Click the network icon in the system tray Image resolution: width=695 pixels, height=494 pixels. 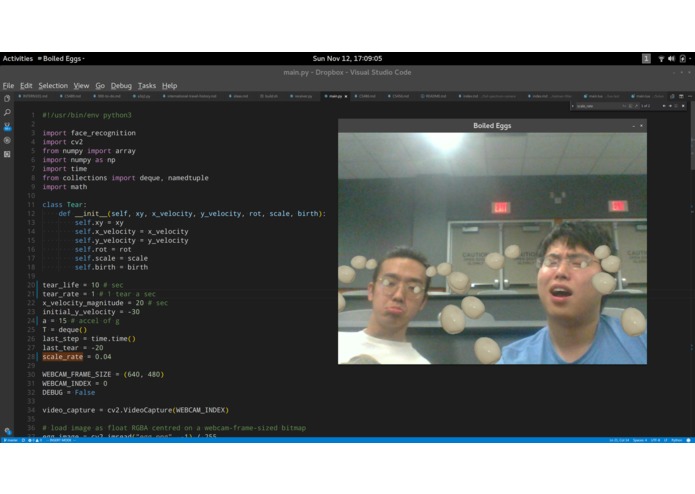point(661,58)
